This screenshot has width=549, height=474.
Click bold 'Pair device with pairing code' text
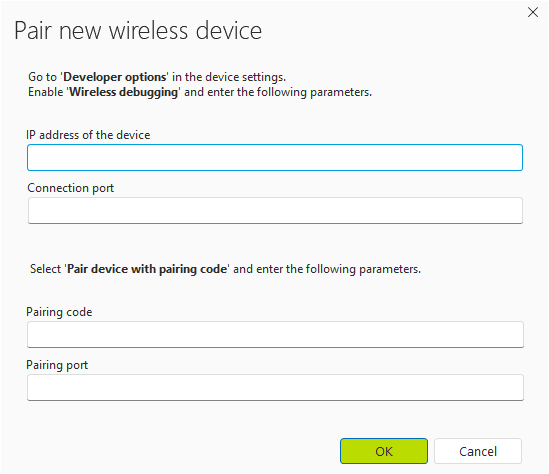pyautogui.click(x=147, y=269)
